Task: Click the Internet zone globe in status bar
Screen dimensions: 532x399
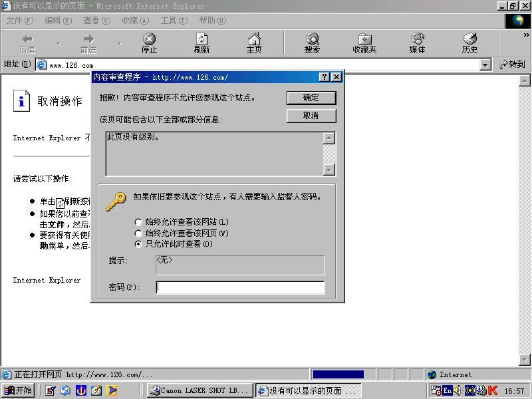Action: (x=432, y=374)
